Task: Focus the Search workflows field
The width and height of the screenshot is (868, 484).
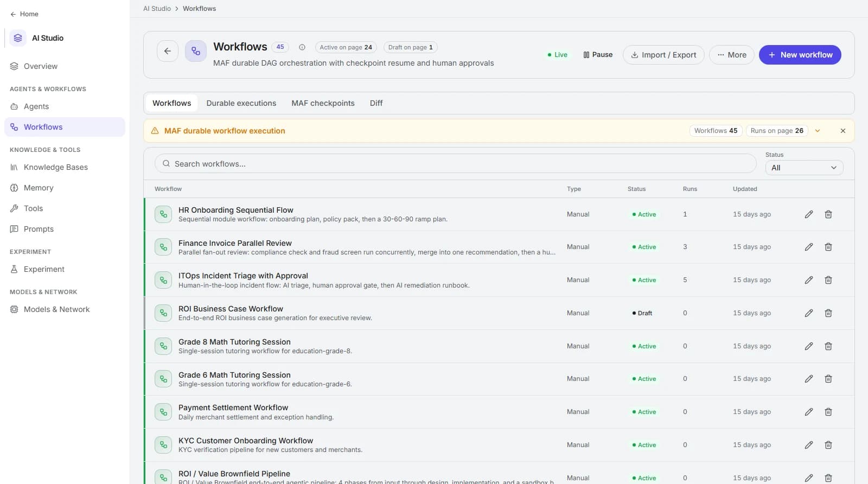Action: click(x=455, y=163)
